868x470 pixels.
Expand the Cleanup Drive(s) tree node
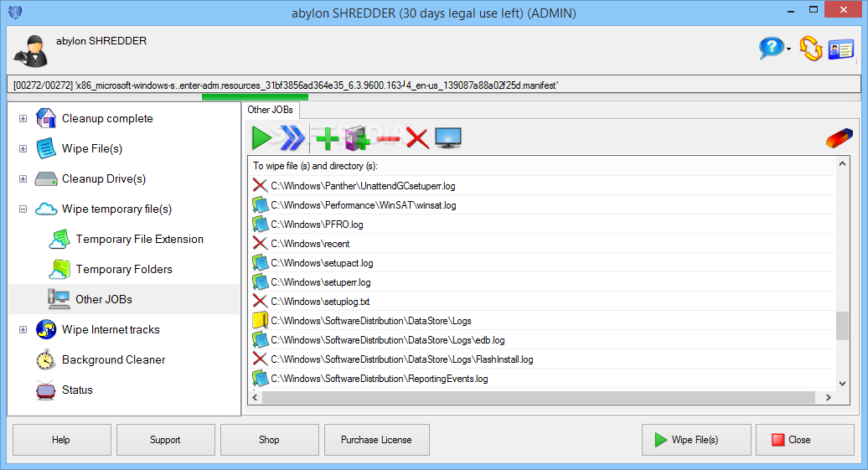23,178
